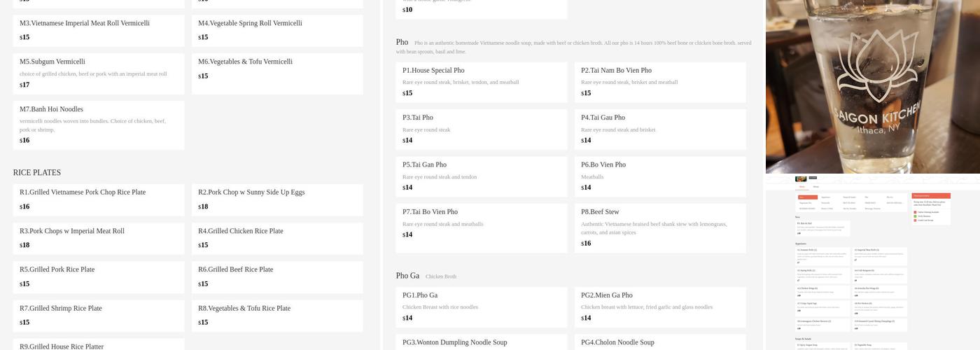Choose P2.Tai Nam Bo Vien Pho
The height and width of the screenshot is (350, 980).
(x=659, y=82)
